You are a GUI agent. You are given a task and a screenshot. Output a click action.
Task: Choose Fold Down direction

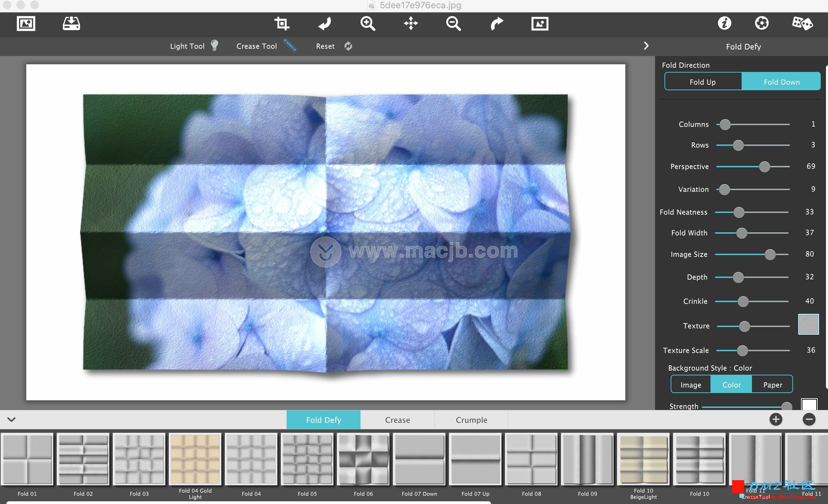click(781, 82)
